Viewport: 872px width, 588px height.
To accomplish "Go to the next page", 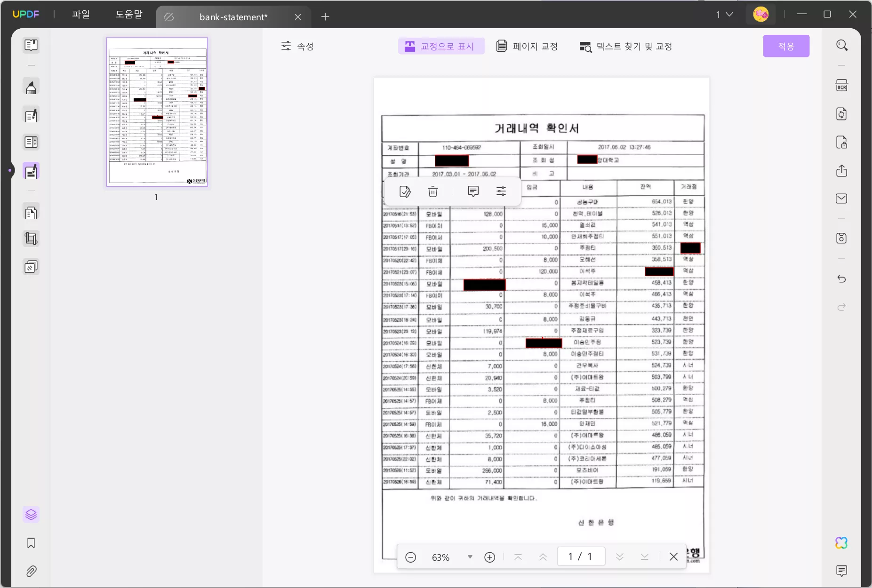I will pos(620,557).
